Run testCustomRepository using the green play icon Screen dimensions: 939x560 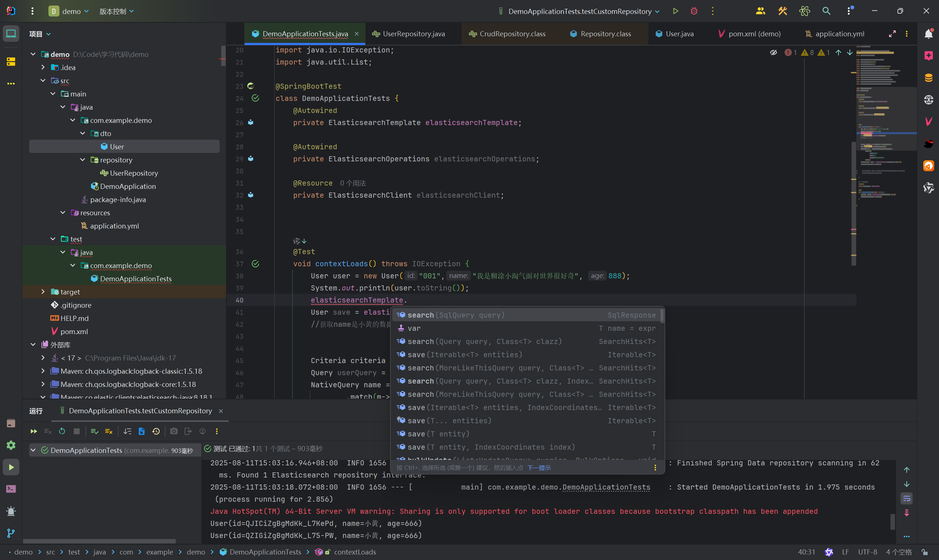tap(676, 11)
